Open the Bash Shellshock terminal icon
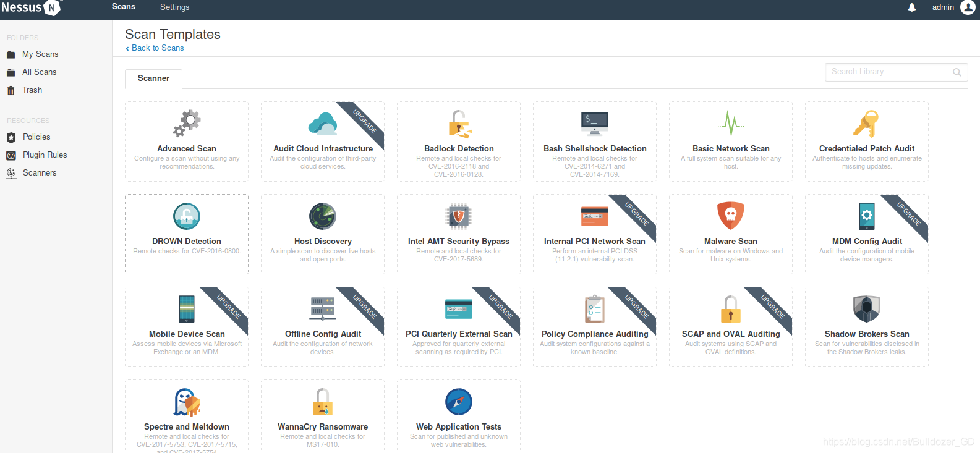This screenshot has height=453, width=980. [595, 124]
